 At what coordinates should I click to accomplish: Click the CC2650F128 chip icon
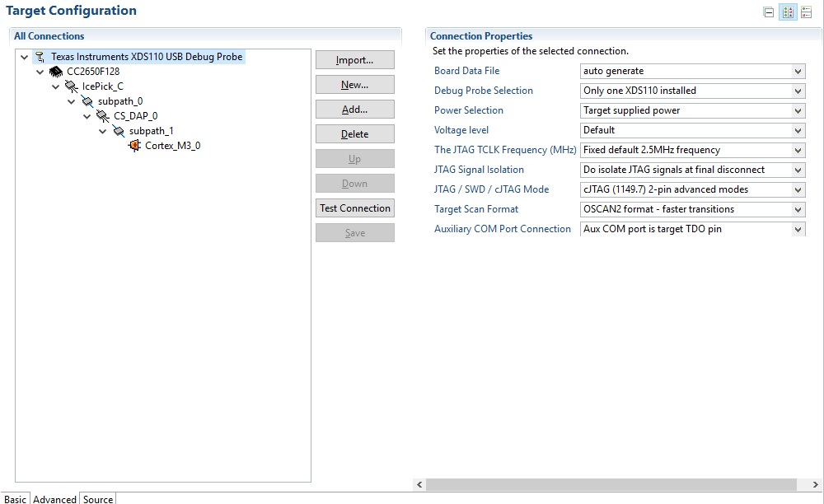[x=56, y=72]
